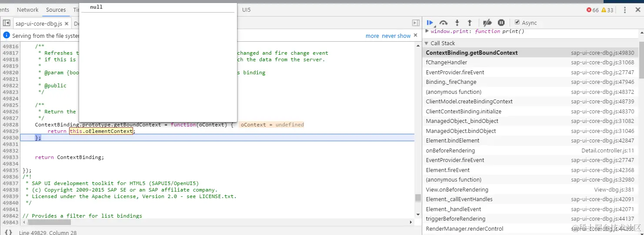Expand window.print function entry
Viewport: 644px width, 235px height.
tap(427, 31)
